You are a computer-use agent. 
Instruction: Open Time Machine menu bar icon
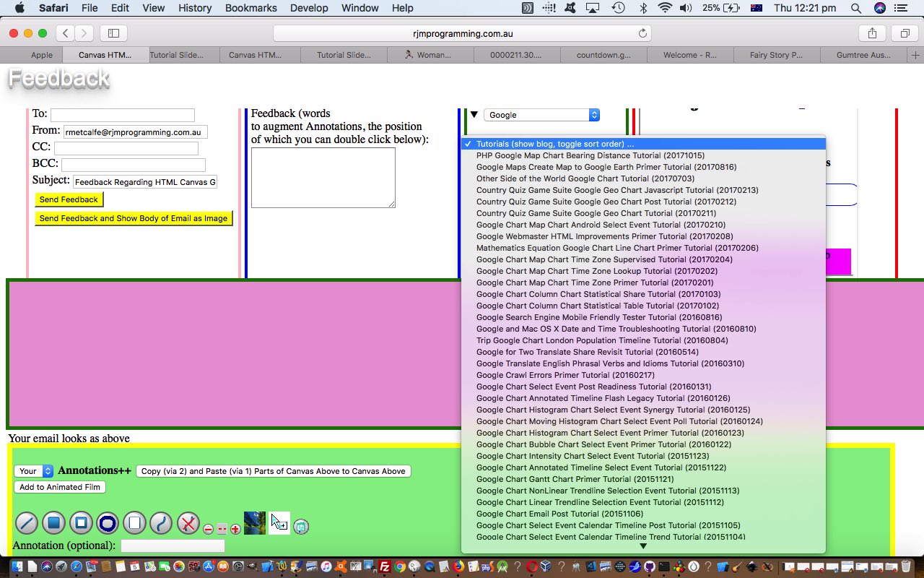point(619,8)
